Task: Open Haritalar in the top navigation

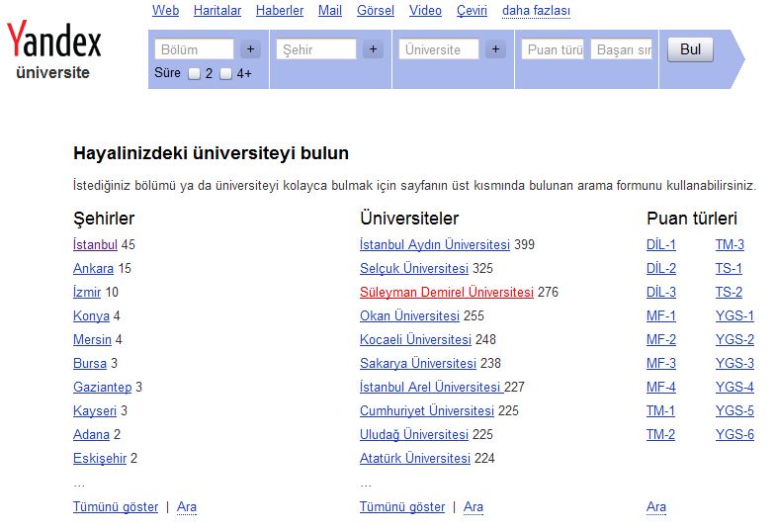Action: click(x=217, y=11)
